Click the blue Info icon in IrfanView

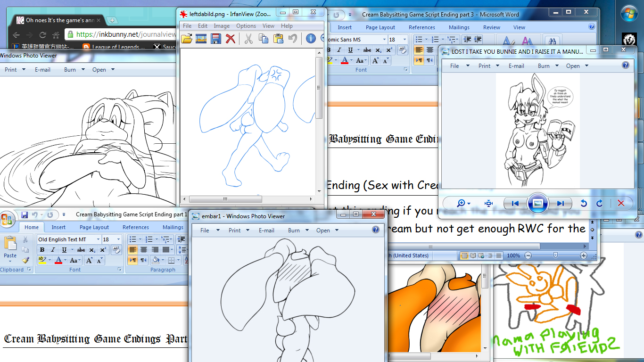pos(311,39)
